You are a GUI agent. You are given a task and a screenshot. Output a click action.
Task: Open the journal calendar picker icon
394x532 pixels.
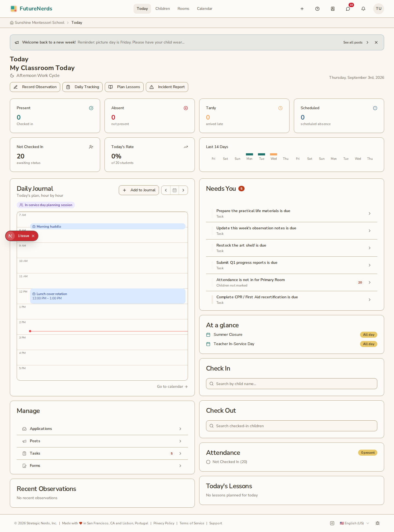175,190
